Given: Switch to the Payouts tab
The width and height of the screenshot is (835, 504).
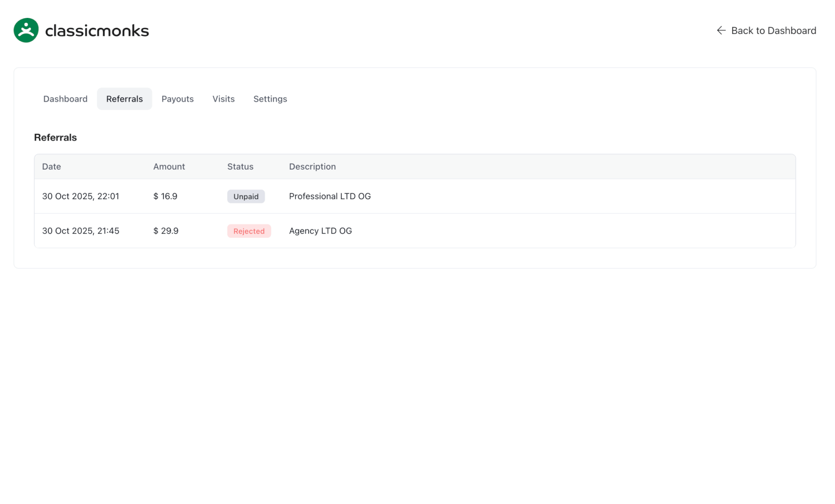Looking at the screenshot, I should click(x=177, y=99).
